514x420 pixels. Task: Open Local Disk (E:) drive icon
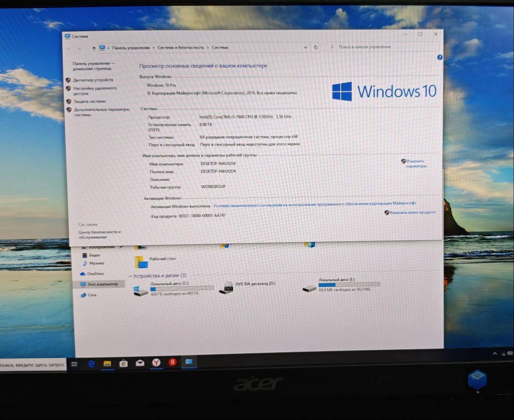tap(309, 289)
